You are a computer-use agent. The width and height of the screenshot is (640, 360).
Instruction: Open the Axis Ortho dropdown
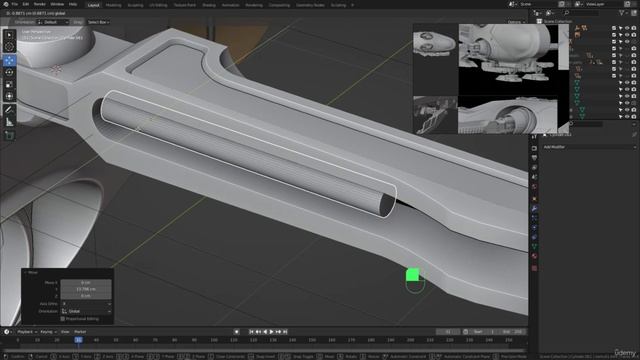click(86, 304)
